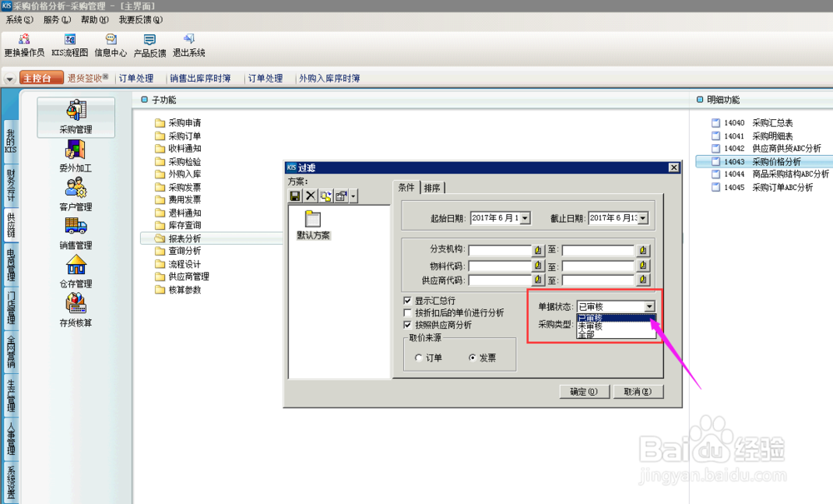Open the 截止日期 date dropdown
This screenshot has width=833, height=504.
(643, 218)
